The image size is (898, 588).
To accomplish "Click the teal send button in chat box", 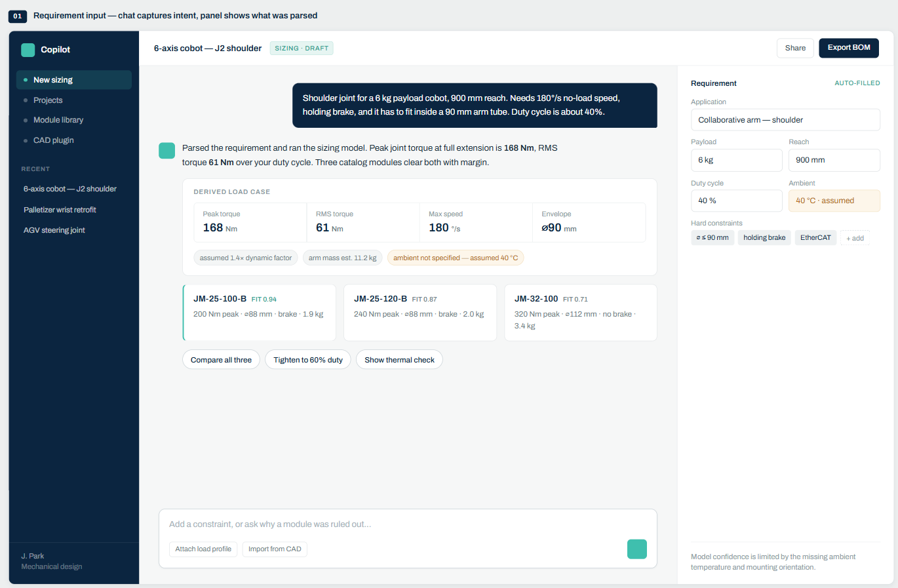I will [637, 549].
